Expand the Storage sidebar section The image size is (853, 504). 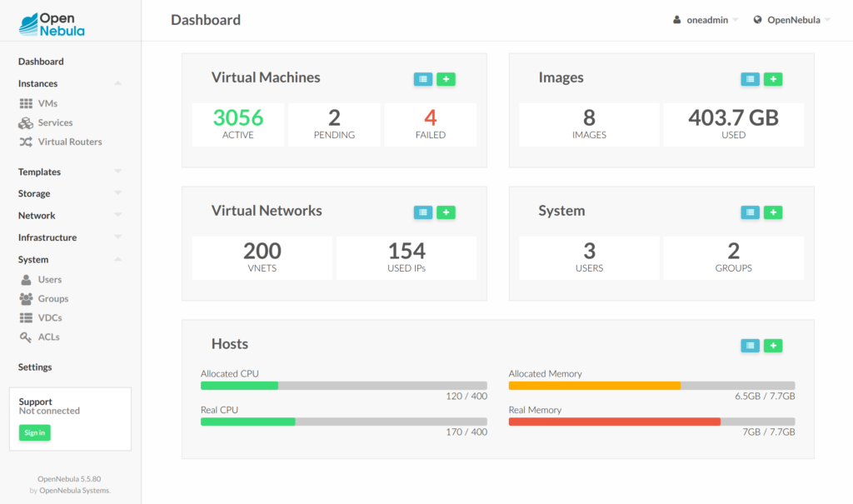117,193
